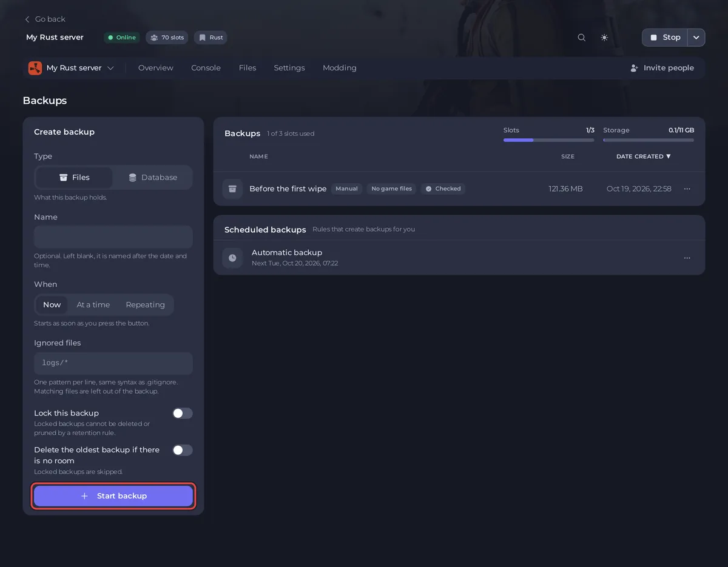Open the Settings tab
This screenshot has height=567, width=728.
[x=289, y=68]
